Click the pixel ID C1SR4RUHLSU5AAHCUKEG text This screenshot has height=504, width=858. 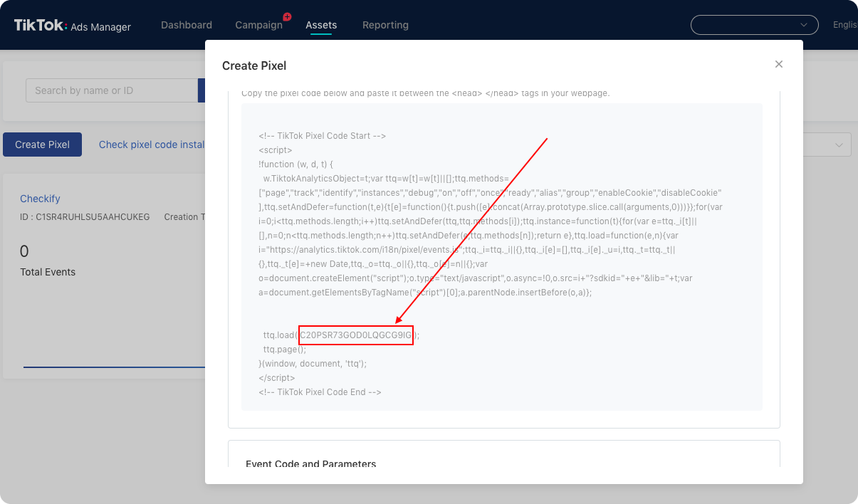85,217
